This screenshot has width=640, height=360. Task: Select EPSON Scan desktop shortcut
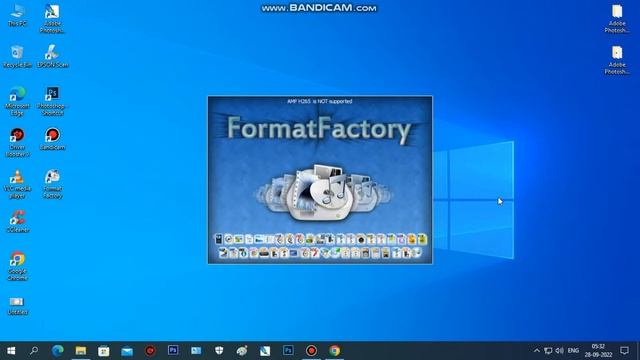coord(53,56)
